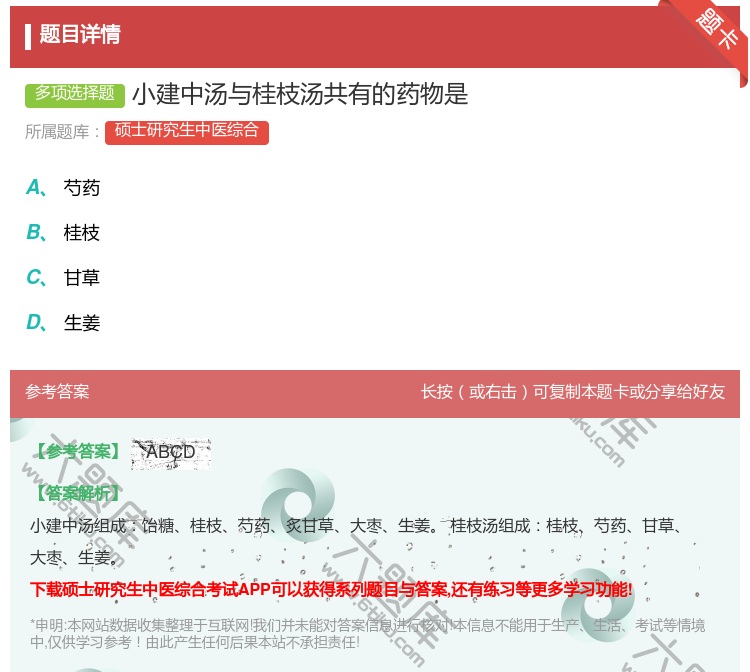Image resolution: width=750 pixels, height=672 pixels.
Task: Click the grey 申明 disclaimer text
Action: click(x=367, y=633)
